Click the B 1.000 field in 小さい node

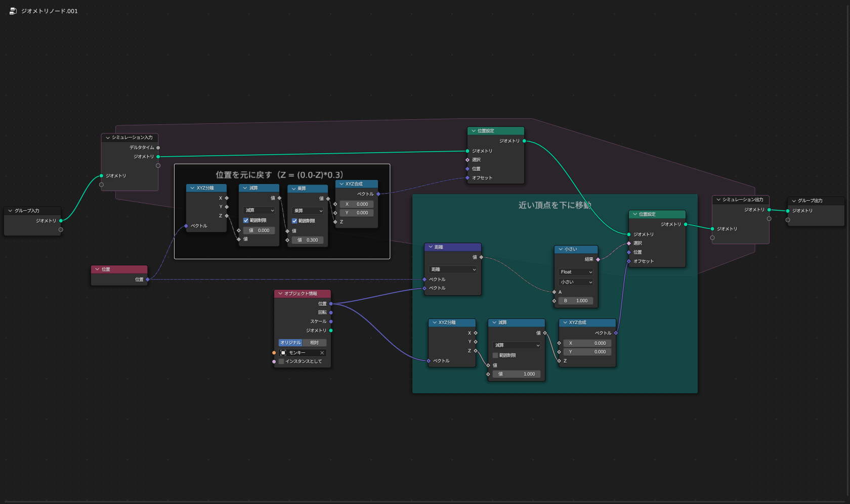click(x=576, y=301)
